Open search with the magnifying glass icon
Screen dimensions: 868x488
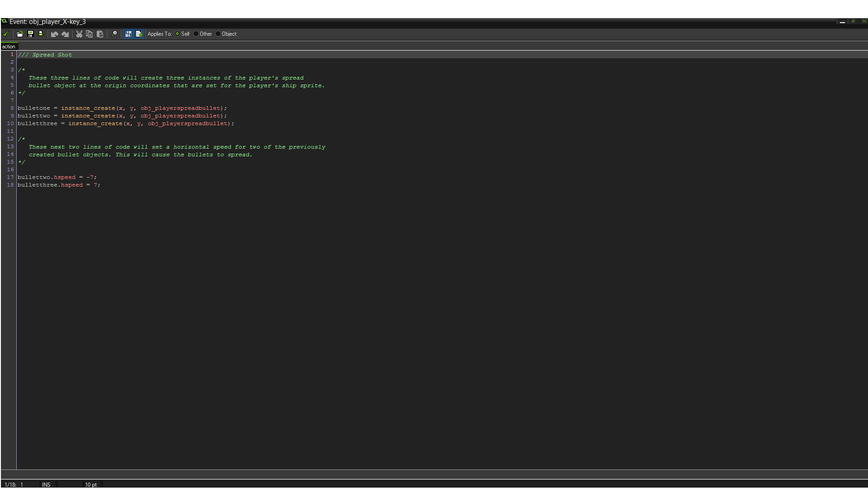pyautogui.click(x=114, y=34)
